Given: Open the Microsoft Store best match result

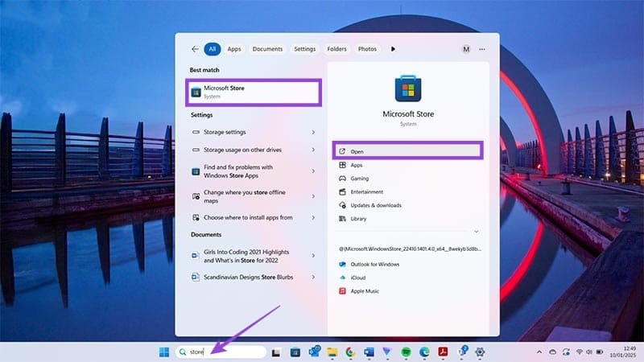Looking at the screenshot, I should point(254,93).
